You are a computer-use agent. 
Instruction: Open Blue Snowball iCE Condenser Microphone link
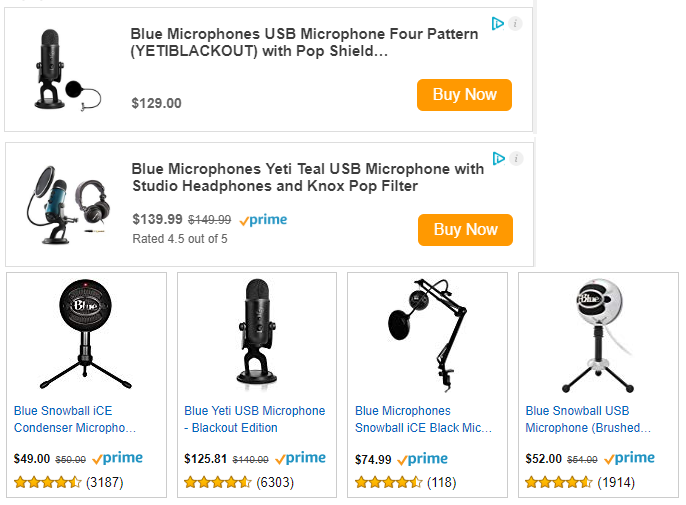pyautogui.click(x=75, y=419)
